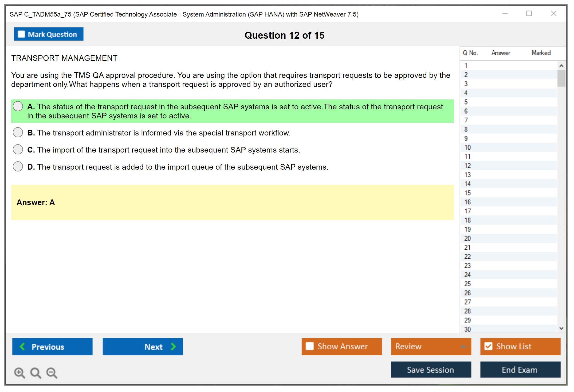Click the End Exam button
This screenshot has width=574, height=392.
pyautogui.click(x=520, y=370)
